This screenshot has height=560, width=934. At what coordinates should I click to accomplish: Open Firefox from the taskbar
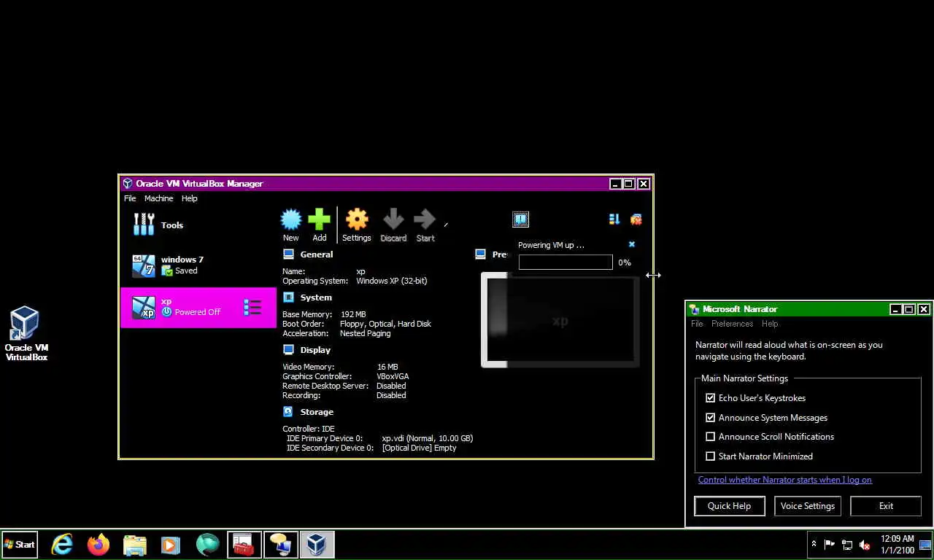click(98, 545)
